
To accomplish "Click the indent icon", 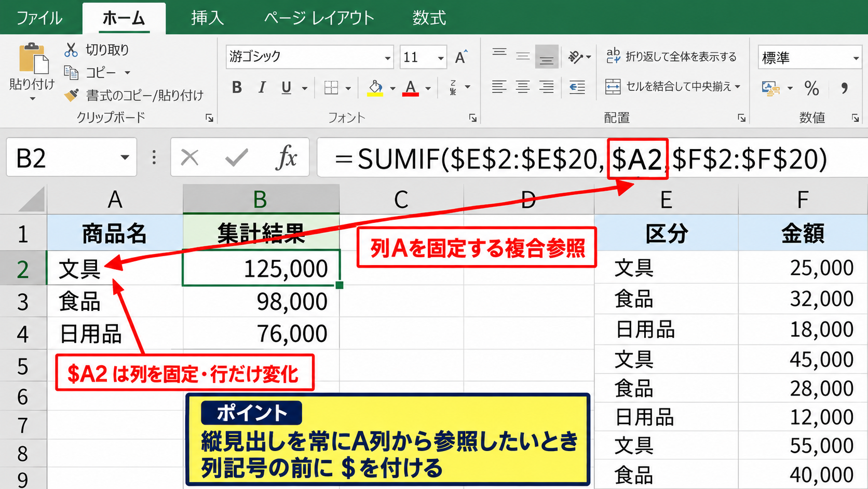I will pyautogui.click(x=577, y=87).
